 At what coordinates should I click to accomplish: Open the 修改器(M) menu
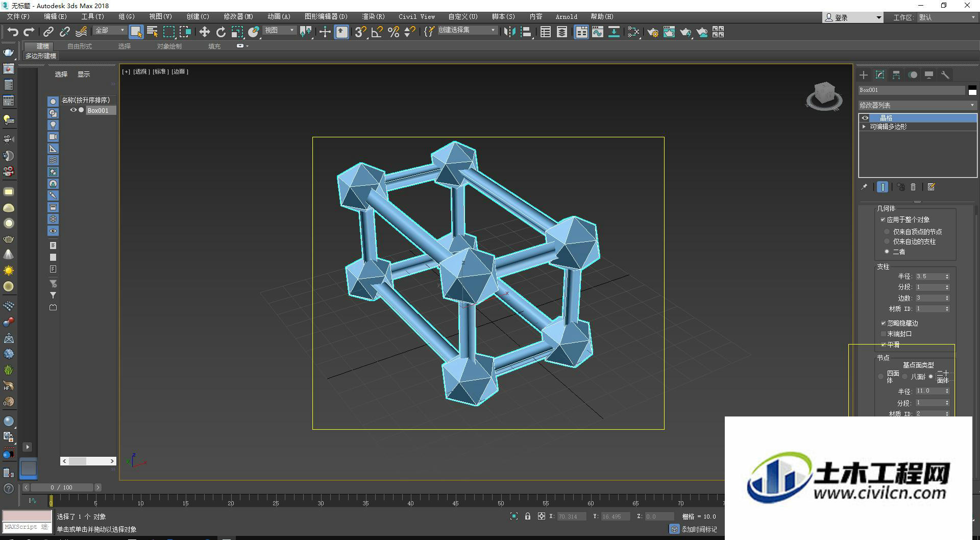pyautogui.click(x=238, y=17)
